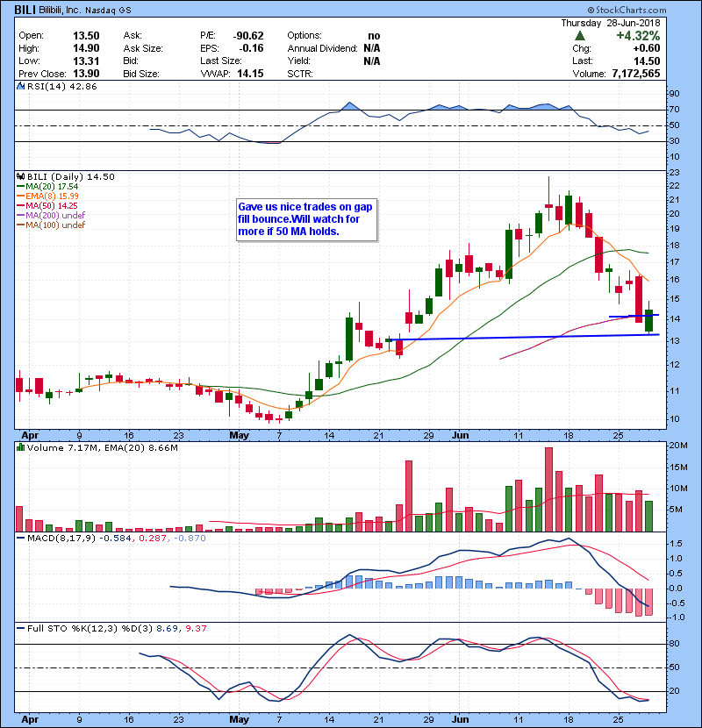Click the '20M' volume axis label

coord(677,446)
